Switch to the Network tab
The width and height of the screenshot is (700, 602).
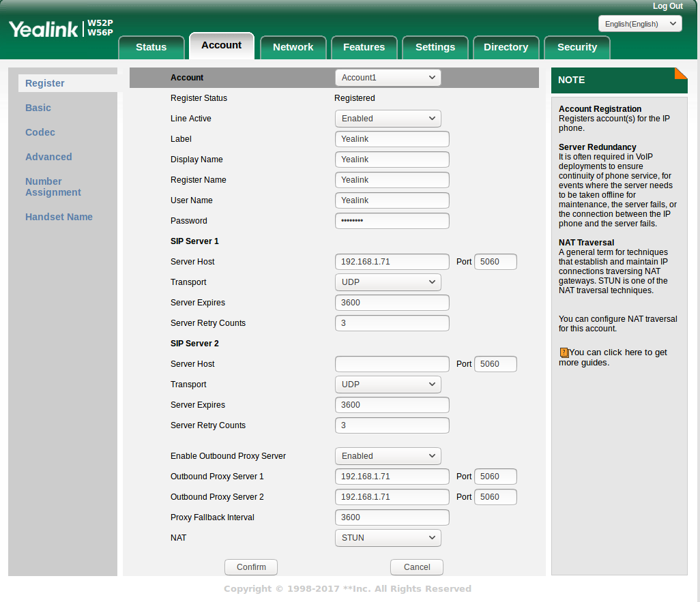(x=293, y=47)
